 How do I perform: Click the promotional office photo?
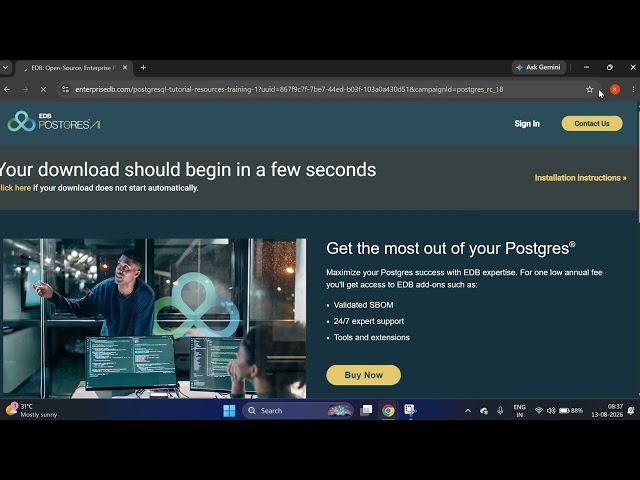coord(154,318)
